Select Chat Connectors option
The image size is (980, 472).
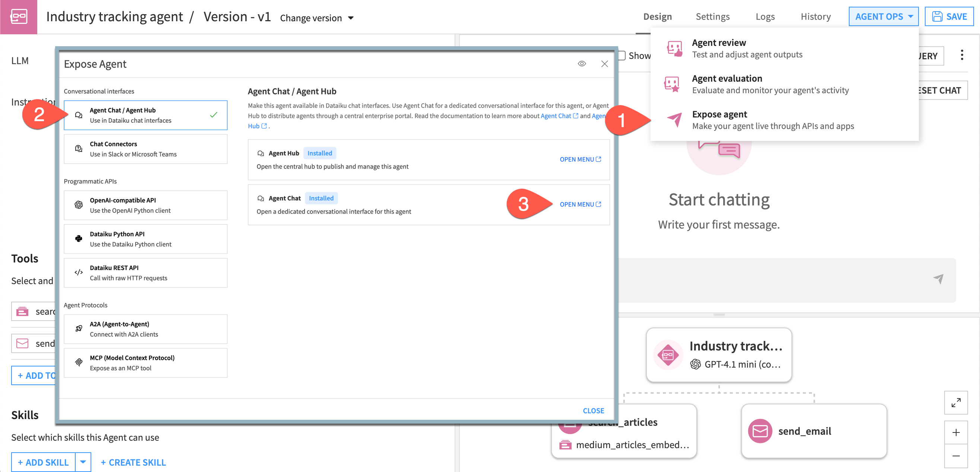[145, 149]
